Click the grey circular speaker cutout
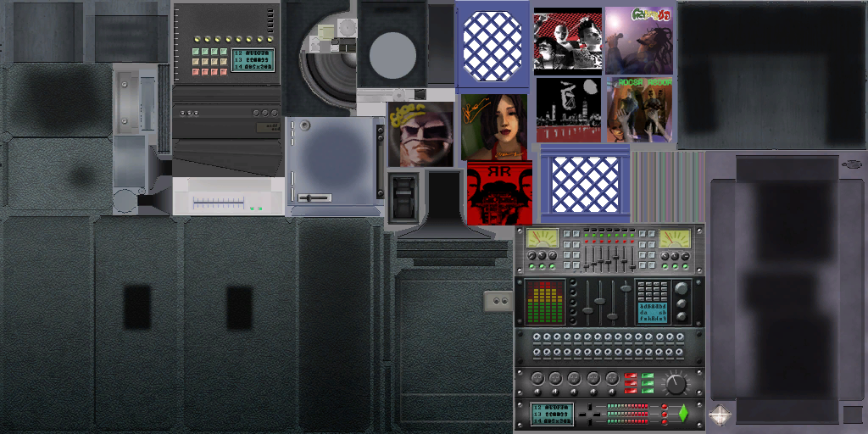The width and height of the screenshot is (868, 434). coord(392,55)
